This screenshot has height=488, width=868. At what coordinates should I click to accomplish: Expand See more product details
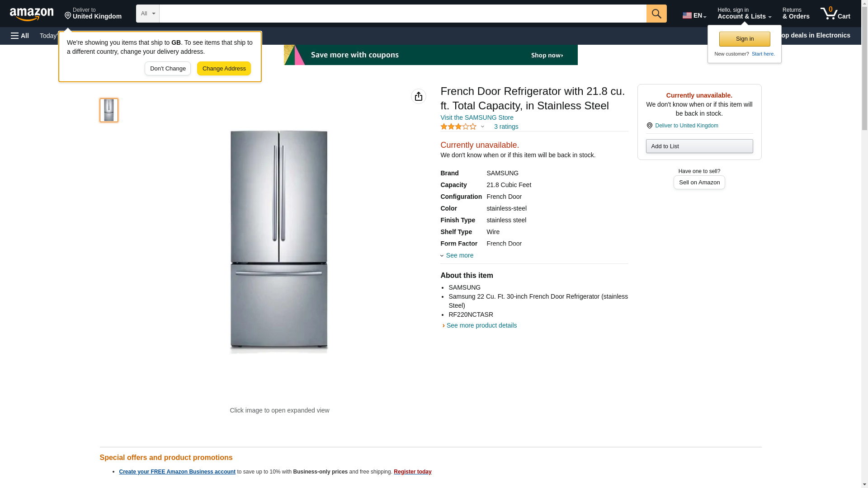tap(481, 325)
